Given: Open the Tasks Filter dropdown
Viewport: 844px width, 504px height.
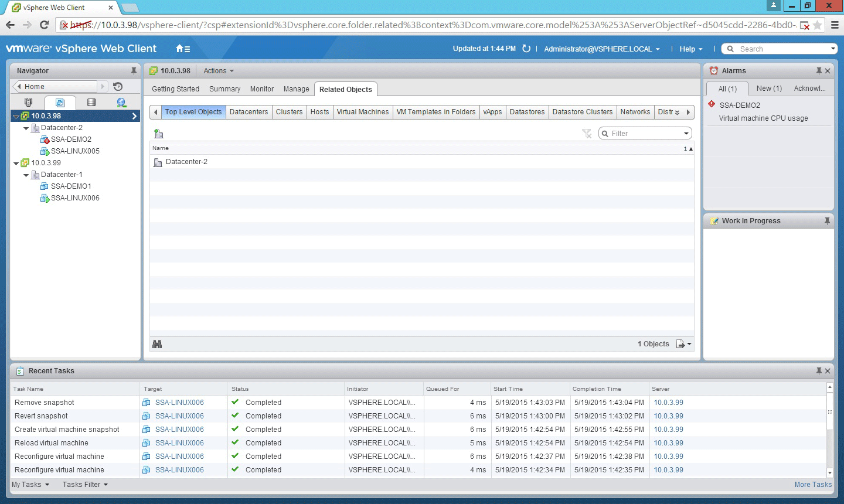Looking at the screenshot, I should (85, 485).
